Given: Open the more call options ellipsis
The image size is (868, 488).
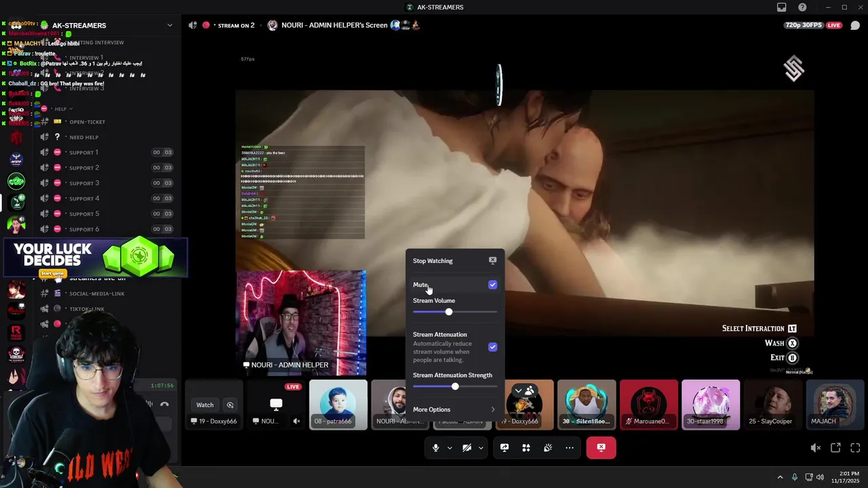Looking at the screenshot, I should pos(570,447).
